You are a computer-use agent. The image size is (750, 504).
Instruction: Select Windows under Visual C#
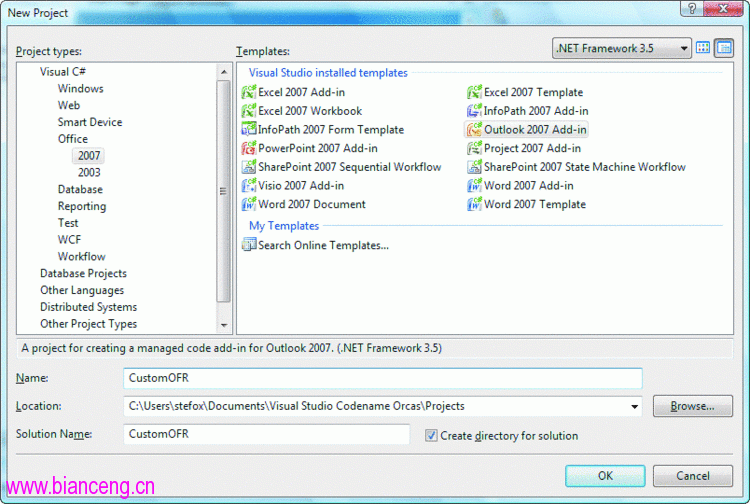click(x=80, y=88)
